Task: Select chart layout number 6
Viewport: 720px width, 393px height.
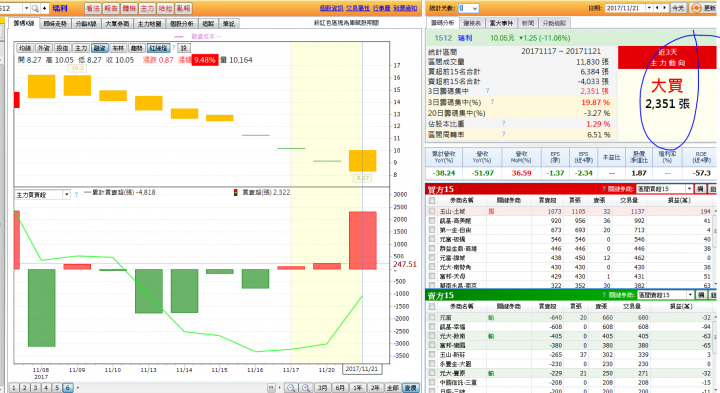Action: tap(68, 388)
